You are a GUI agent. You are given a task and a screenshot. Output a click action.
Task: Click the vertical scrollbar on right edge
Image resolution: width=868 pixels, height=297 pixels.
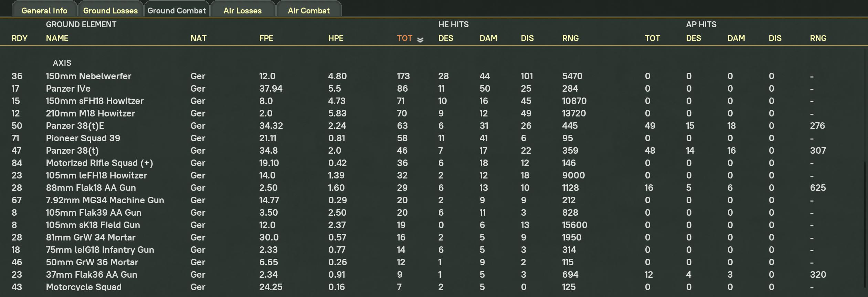865,225
